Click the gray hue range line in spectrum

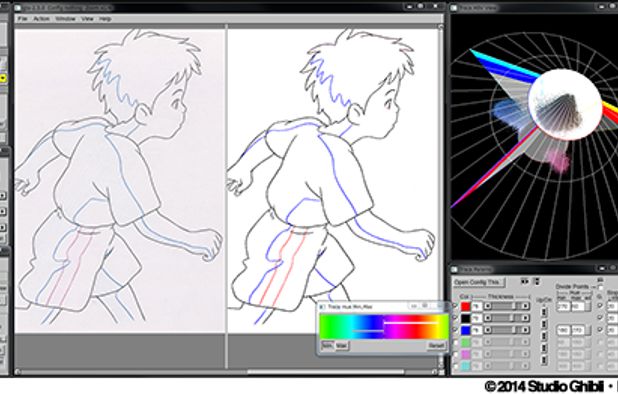[367, 331]
